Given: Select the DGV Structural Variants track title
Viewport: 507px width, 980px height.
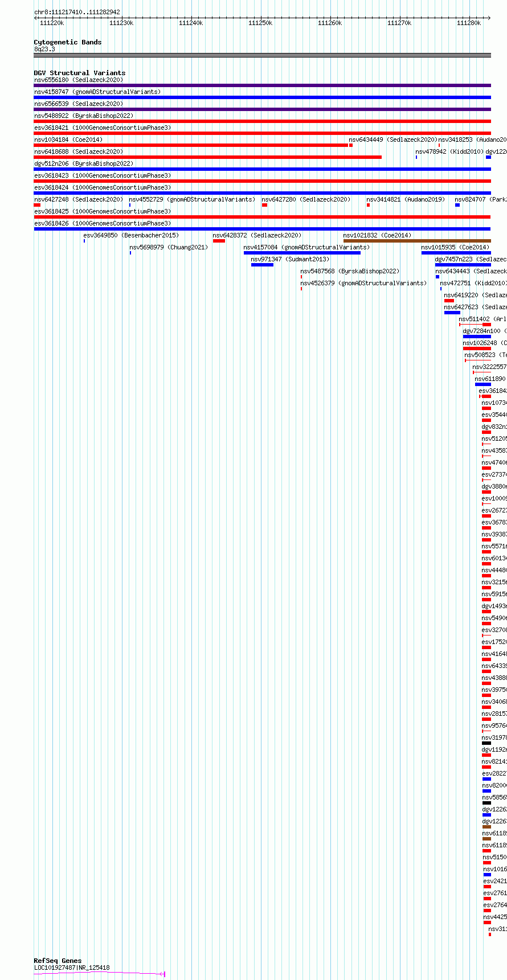Looking at the screenshot, I should pos(80,73).
